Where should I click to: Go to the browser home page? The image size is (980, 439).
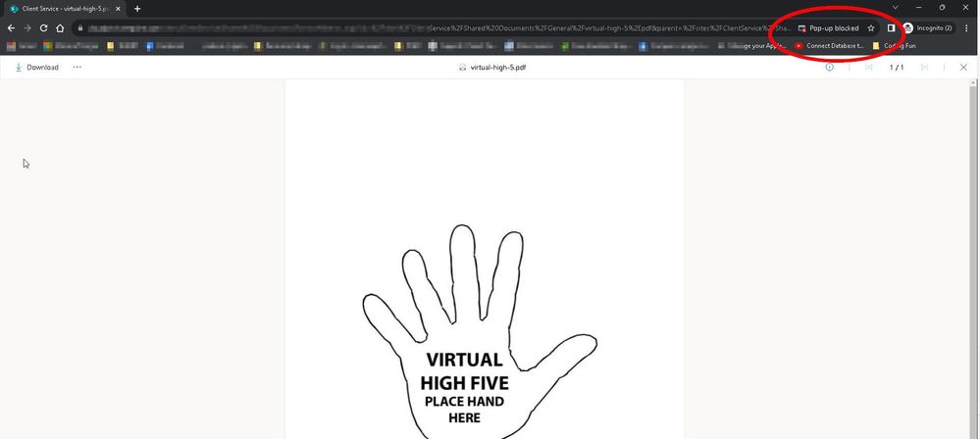(x=60, y=28)
